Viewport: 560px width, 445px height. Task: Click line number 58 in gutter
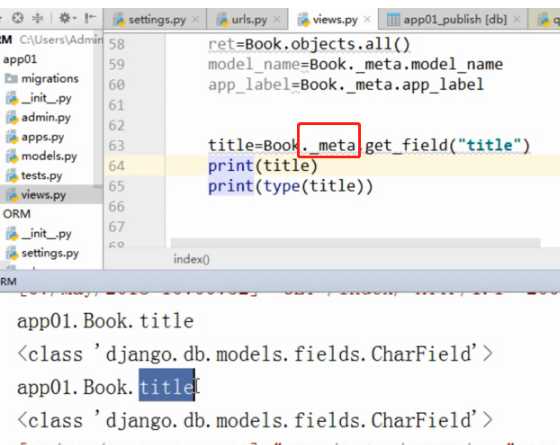[x=116, y=44]
